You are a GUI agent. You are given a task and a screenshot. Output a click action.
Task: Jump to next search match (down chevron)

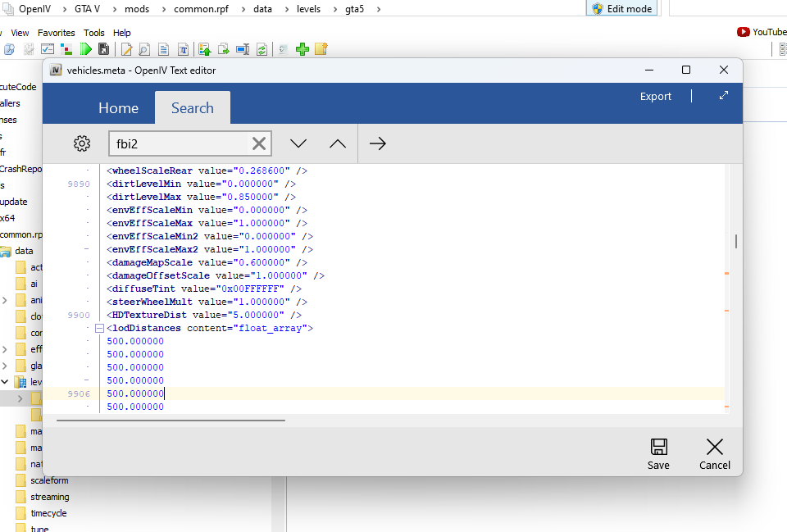298,143
